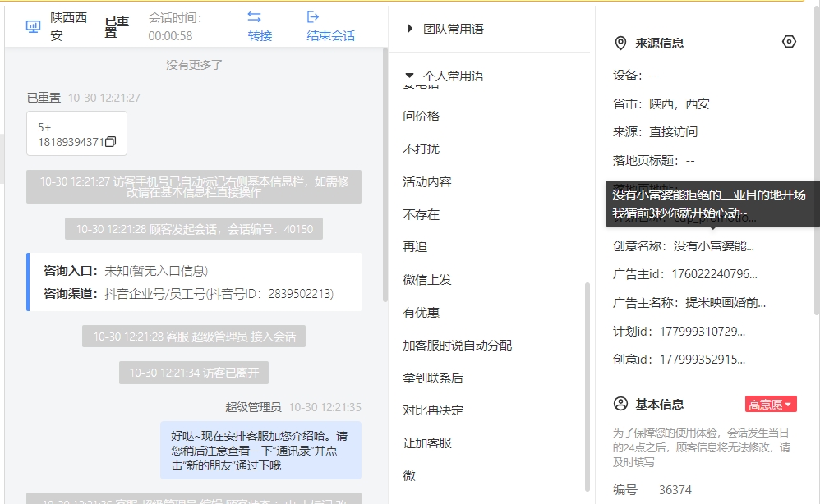Click the 咨询入口 未知 info line
This screenshot has height=504, width=820.
[126, 271]
